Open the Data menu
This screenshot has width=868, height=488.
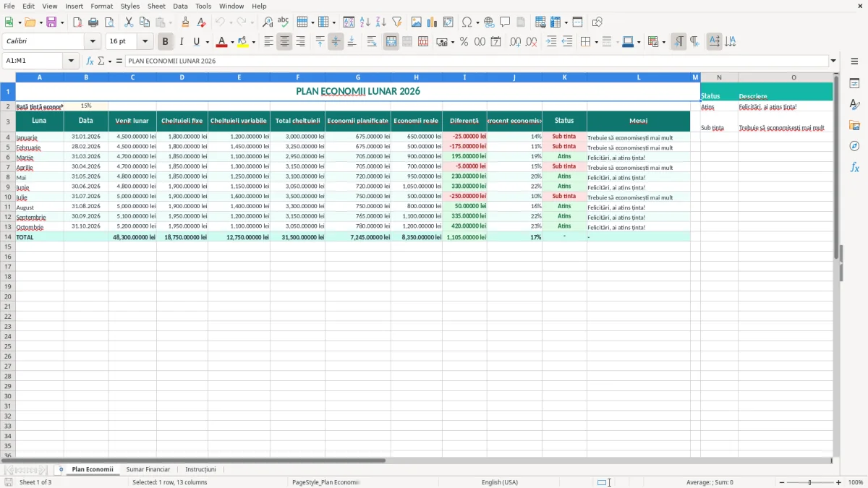tap(180, 6)
